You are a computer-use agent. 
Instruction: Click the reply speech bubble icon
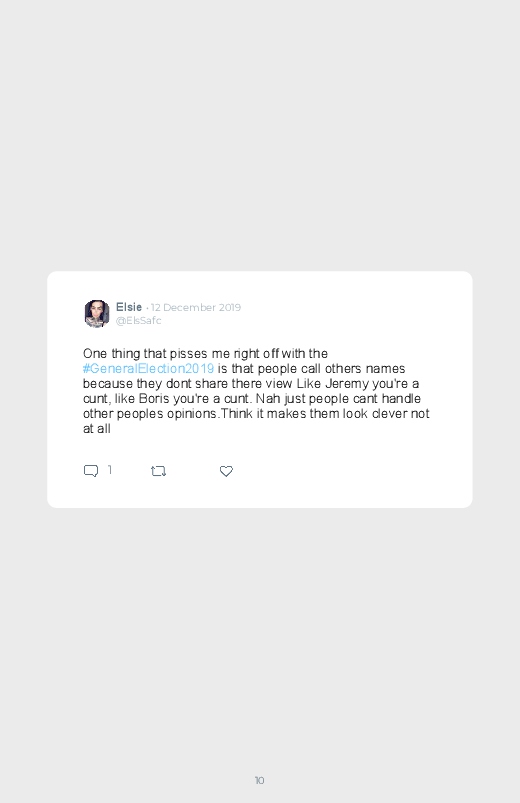click(x=91, y=471)
